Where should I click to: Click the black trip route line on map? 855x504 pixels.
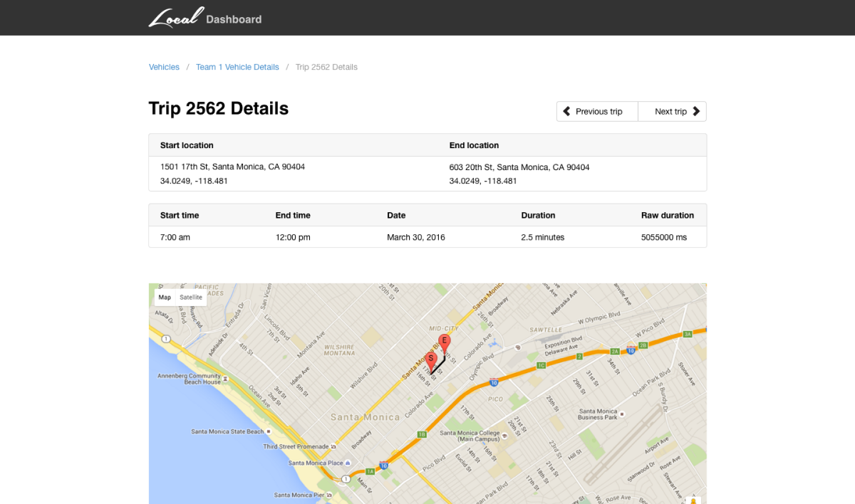pyautogui.click(x=438, y=365)
